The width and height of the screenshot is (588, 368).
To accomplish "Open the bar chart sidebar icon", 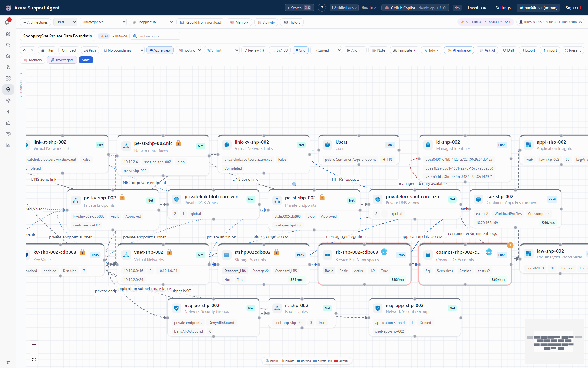I will pos(8,145).
